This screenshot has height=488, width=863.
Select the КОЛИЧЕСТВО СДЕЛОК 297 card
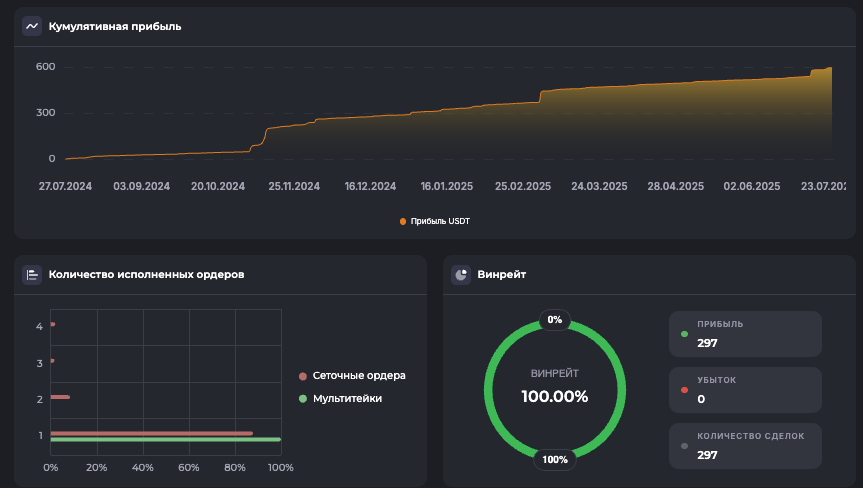(745, 446)
